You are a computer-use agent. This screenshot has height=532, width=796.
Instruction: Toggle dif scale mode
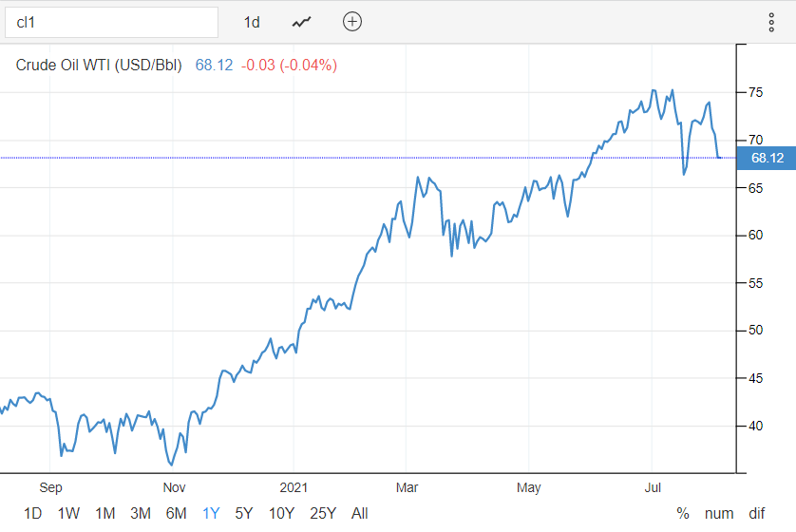tap(756, 513)
